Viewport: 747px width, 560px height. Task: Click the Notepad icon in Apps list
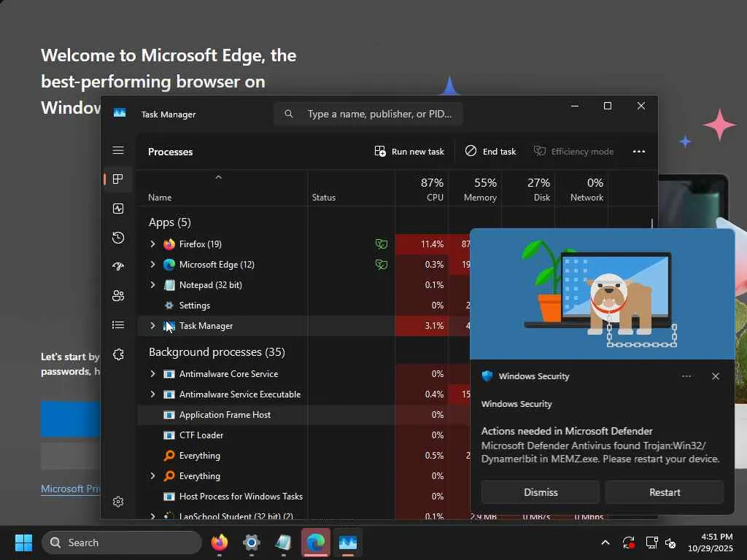169,285
